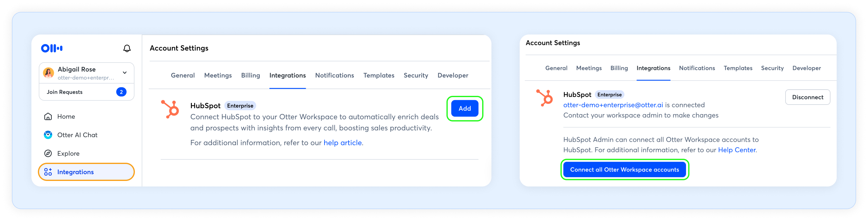Select the Security tab in right panel

pyautogui.click(x=772, y=68)
